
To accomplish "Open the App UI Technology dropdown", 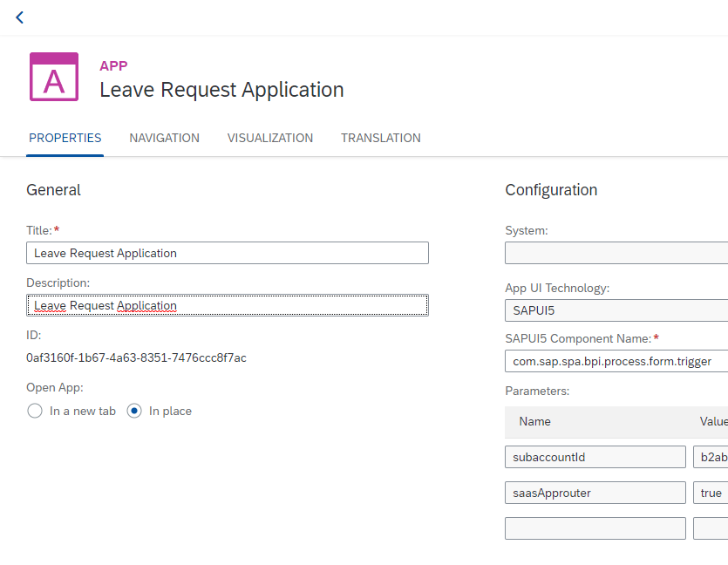I will coord(616,310).
